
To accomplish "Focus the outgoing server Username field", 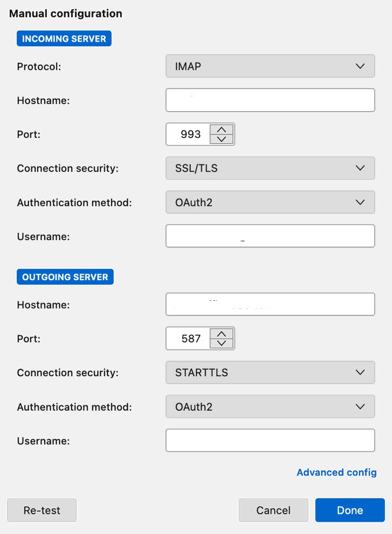I will tap(270, 440).
